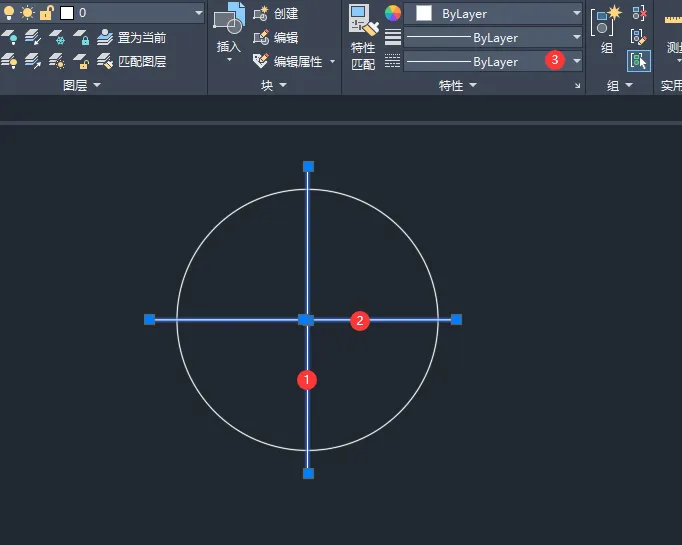
Task: Click the linetype dashed-lines icon
Action: click(x=393, y=61)
